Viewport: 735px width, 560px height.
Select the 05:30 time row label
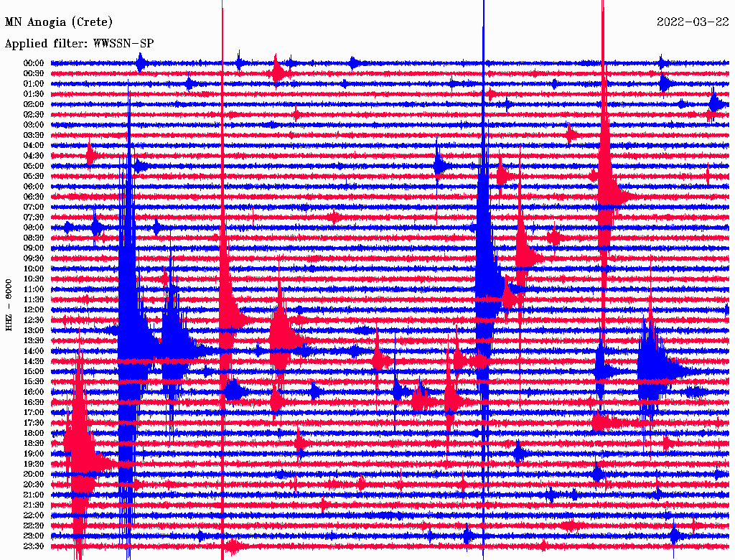coord(34,177)
